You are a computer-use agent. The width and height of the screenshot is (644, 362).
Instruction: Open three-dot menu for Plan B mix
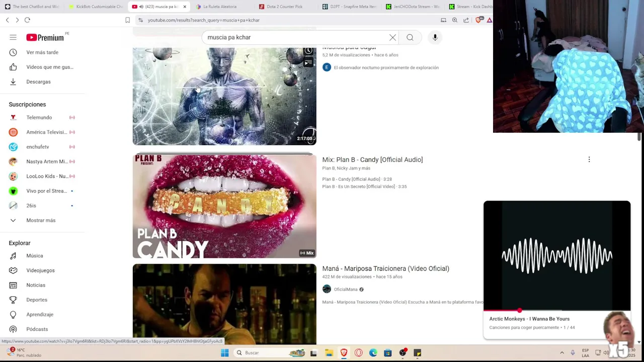pos(589,160)
